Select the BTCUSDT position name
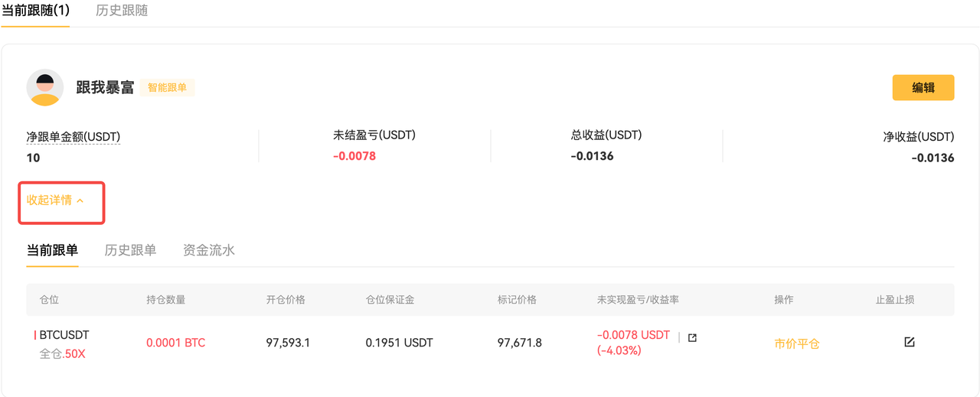The height and width of the screenshot is (397, 980). click(64, 335)
